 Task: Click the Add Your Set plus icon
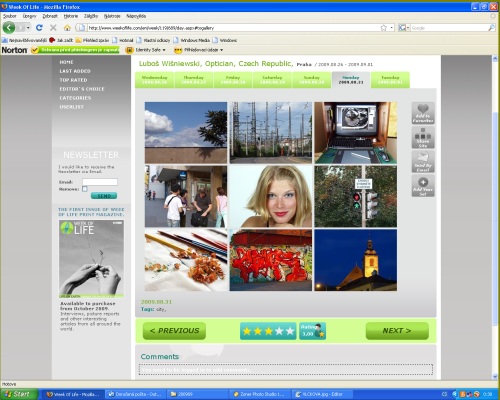click(x=423, y=186)
